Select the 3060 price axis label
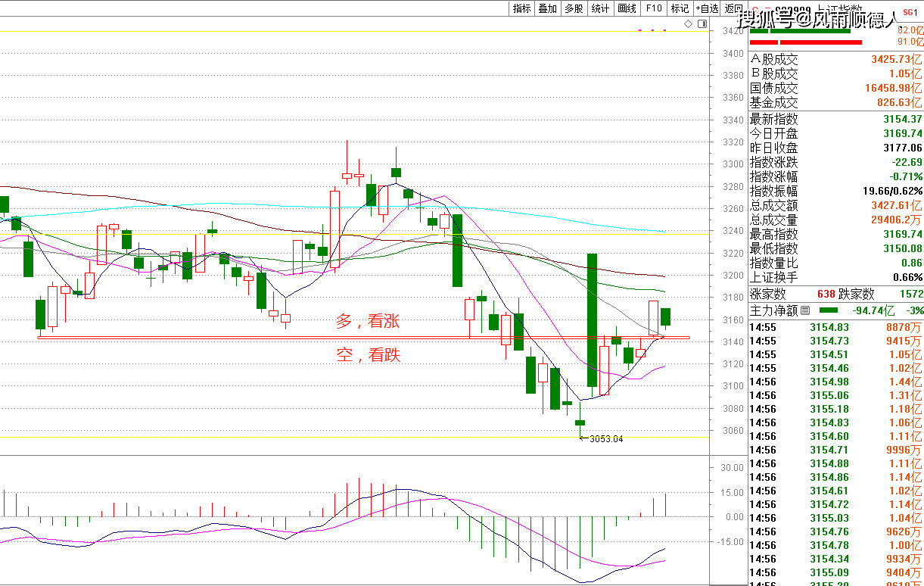The height and width of the screenshot is (586, 924). pos(733,431)
